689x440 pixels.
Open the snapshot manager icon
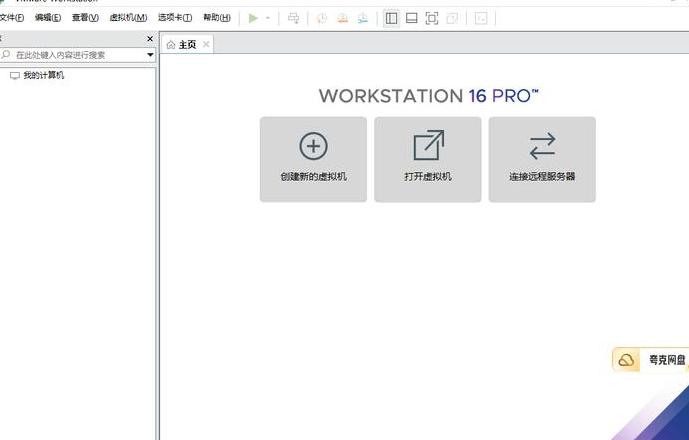pos(363,18)
